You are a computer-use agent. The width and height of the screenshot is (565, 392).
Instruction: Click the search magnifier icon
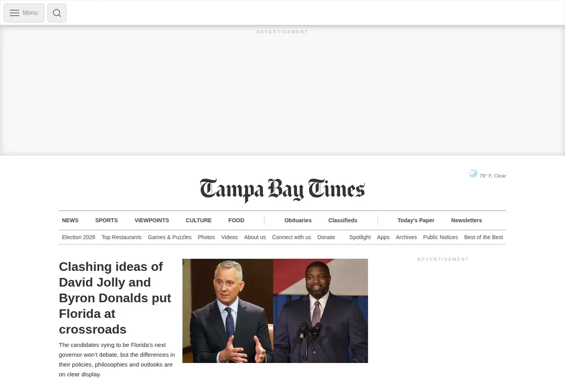57,13
